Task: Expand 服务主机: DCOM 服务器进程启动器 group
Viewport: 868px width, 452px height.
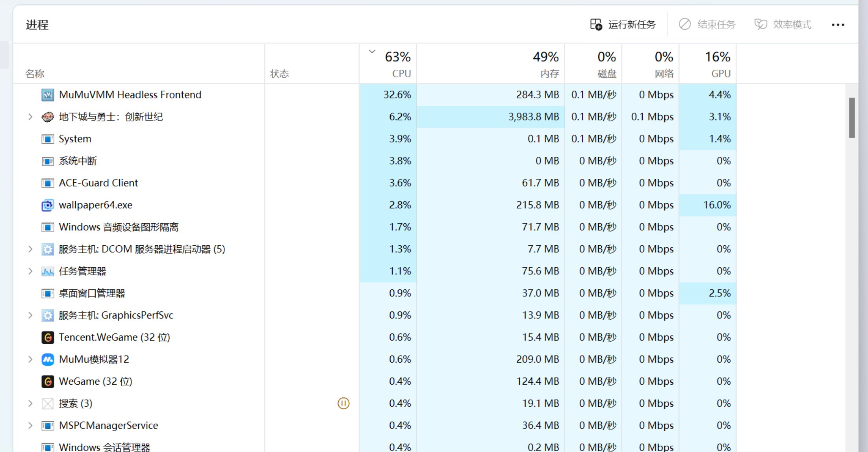Action: [x=30, y=249]
